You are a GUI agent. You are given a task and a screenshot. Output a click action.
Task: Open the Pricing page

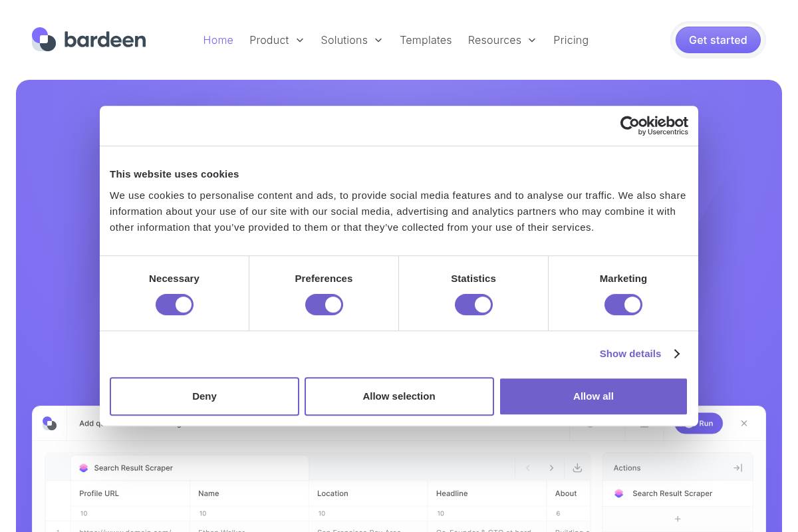(x=571, y=40)
